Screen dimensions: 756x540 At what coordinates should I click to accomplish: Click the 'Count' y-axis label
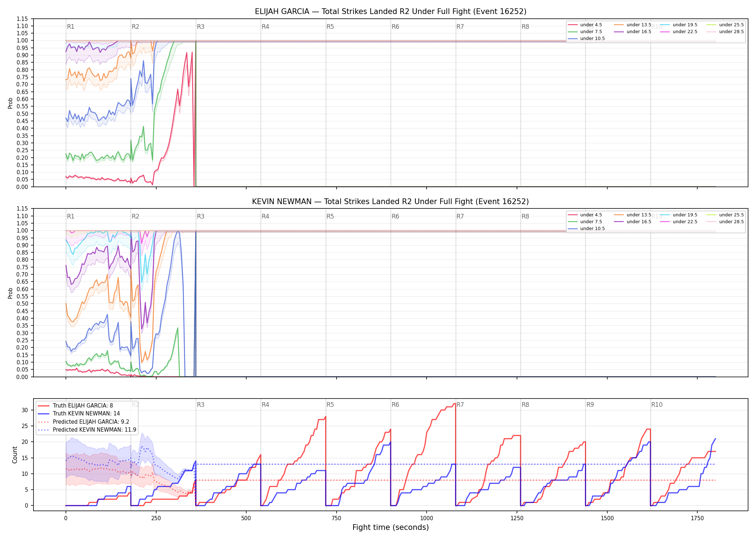15,455
